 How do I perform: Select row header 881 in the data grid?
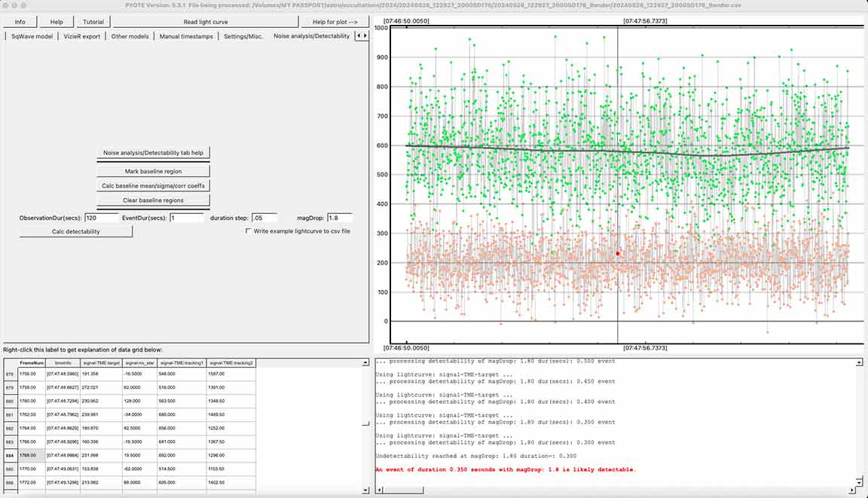pos(10,414)
